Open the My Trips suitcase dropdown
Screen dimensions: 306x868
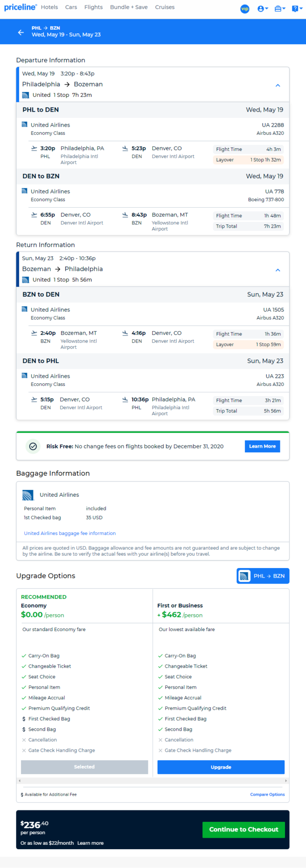point(280,9)
